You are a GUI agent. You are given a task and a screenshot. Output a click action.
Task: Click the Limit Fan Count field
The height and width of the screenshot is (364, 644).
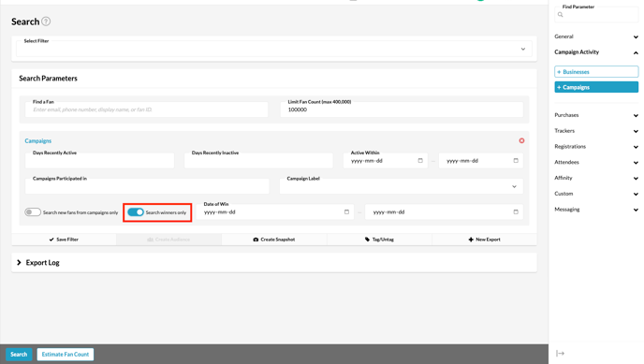click(x=402, y=109)
